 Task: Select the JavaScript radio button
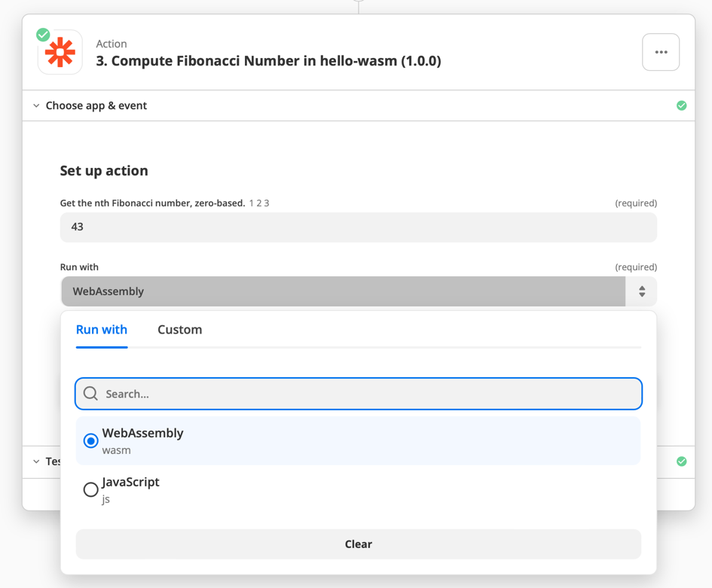pos(91,489)
